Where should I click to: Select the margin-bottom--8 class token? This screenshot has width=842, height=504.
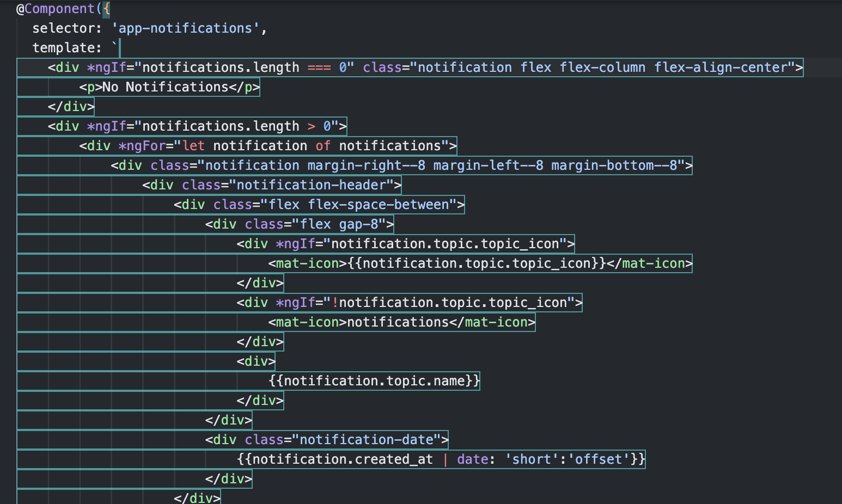tap(615, 165)
